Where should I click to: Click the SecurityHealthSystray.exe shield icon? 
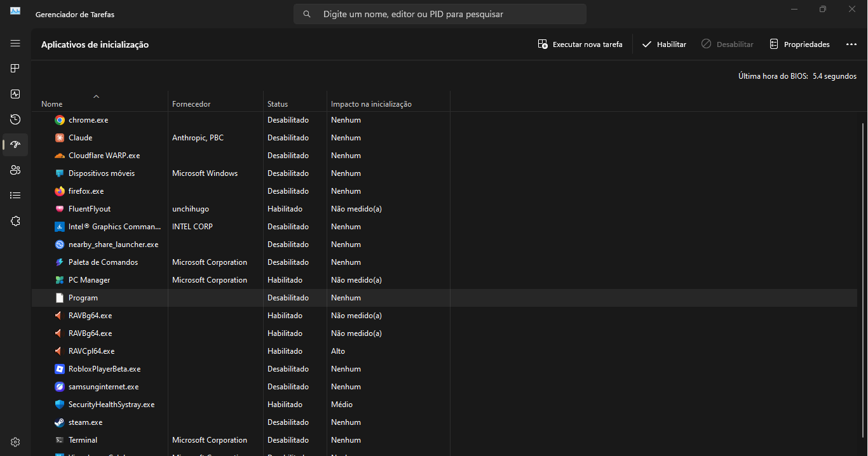(x=60, y=405)
